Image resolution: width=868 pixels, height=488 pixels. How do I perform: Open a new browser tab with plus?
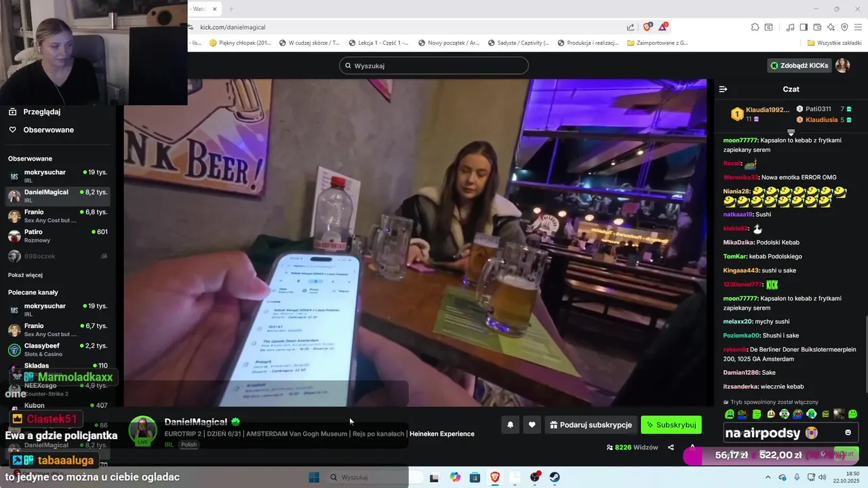(231, 9)
